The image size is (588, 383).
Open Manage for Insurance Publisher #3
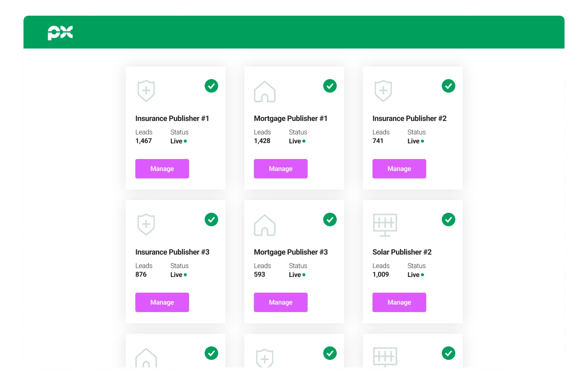tap(162, 302)
